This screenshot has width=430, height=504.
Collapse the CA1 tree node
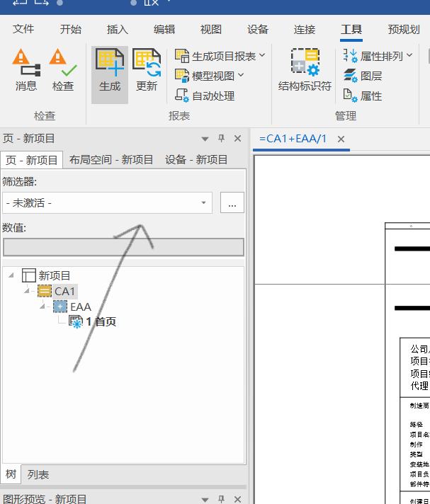coord(27,291)
